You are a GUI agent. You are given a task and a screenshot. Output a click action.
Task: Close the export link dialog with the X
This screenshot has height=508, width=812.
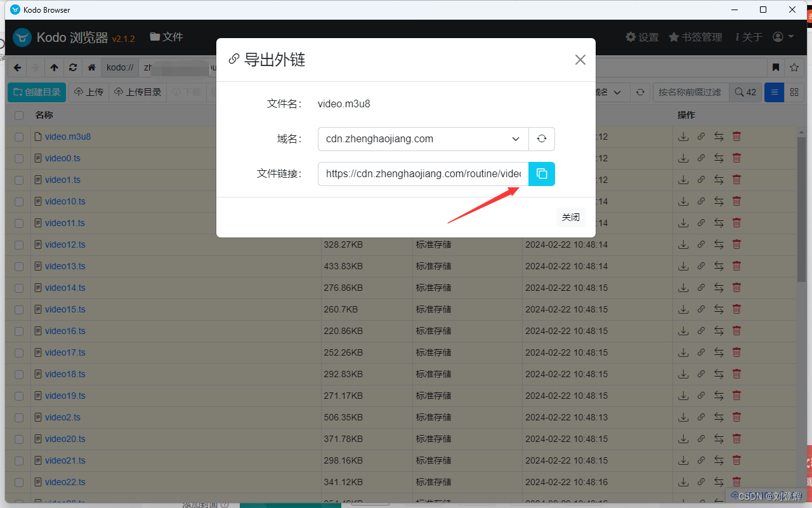click(x=580, y=60)
